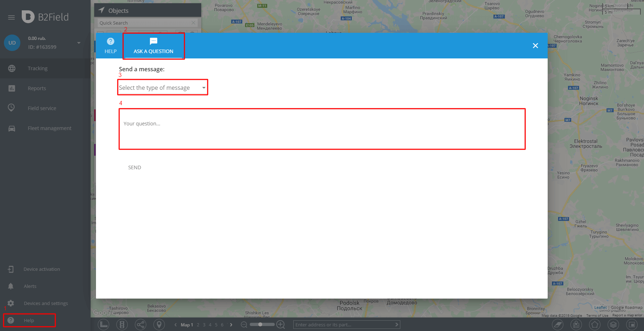Go to next map arrow
The height and width of the screenshot is (331, 644).
click(x=231, y=325)
